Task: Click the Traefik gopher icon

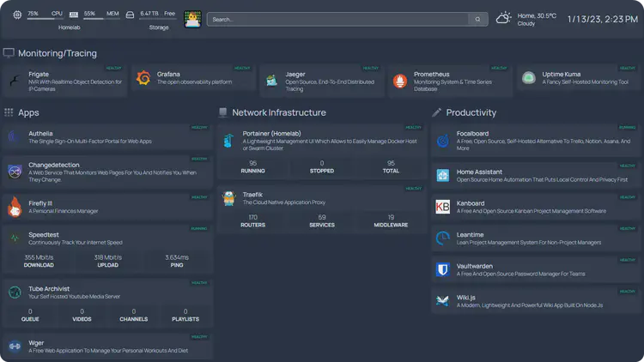Action: tap(228, 199)
